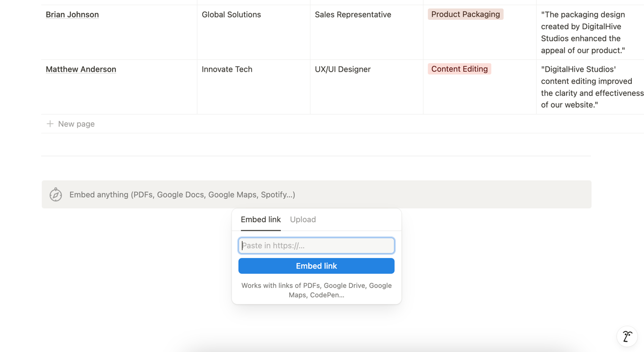Open the Notion AI face icon

pyautogui.click(x=627, y=336)
